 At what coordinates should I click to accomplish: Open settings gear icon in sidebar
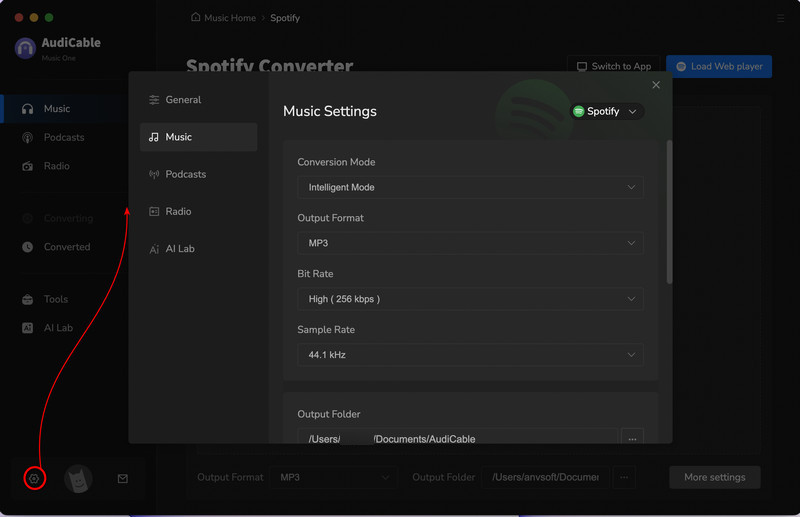[x=34, y=479]
